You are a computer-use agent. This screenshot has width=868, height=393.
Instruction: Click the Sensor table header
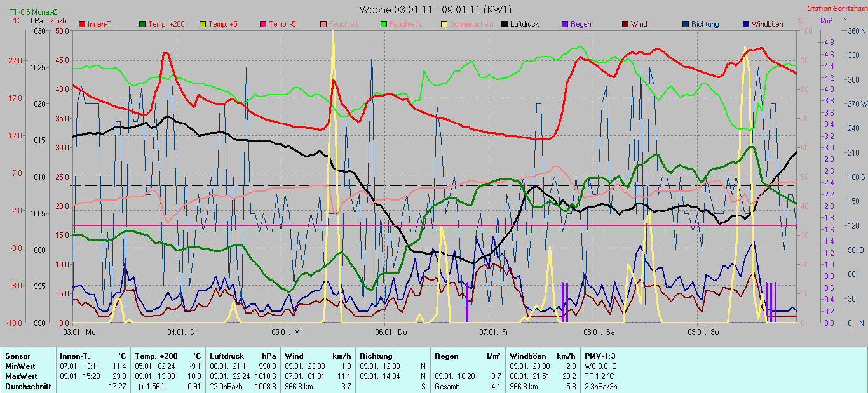point(17,356)
